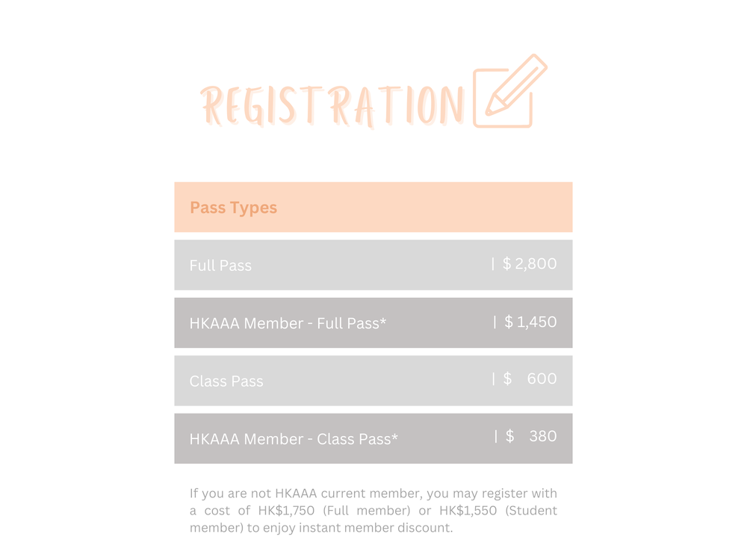Click the HK$1,750 full member cost text
This screenshot has width=747, height=560.
286,511
